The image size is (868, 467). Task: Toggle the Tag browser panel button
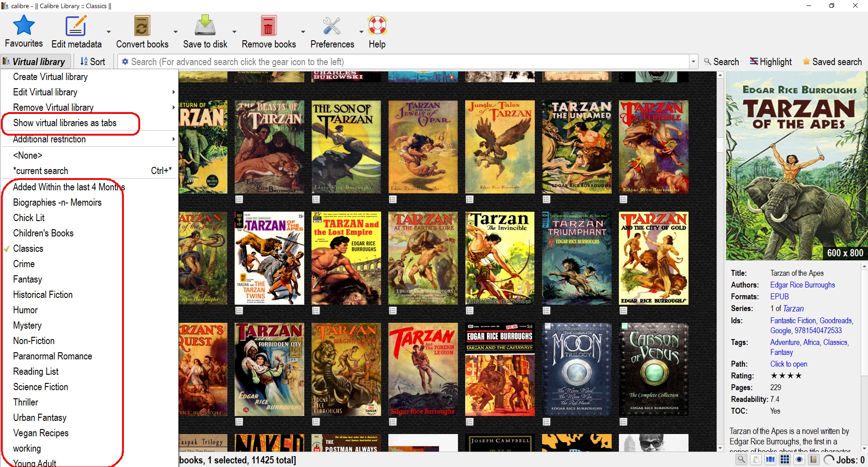(x=756, y=460)
